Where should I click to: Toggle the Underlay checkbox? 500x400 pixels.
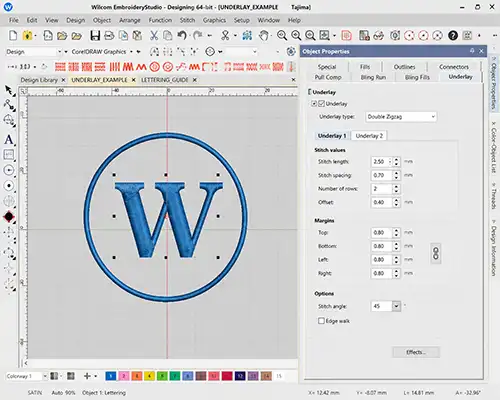(322, 104)
